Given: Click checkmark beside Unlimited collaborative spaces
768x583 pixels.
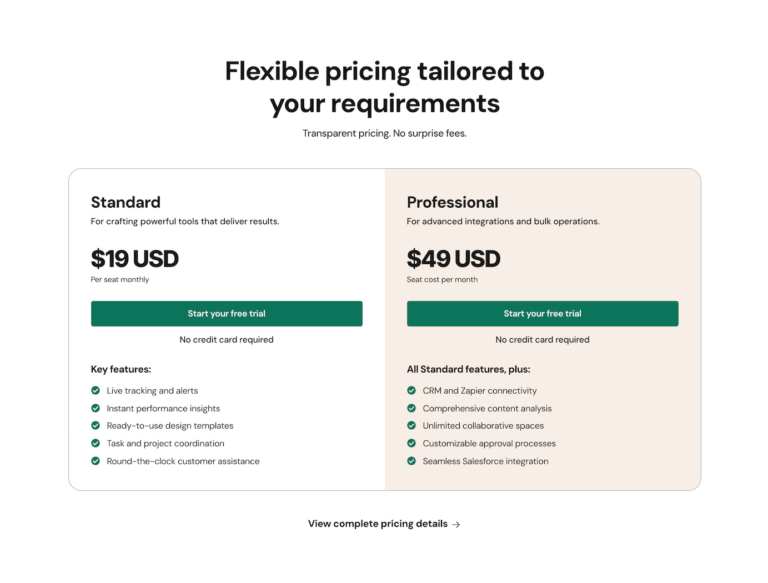Looking at the screenshot, I should (x=411, y=426).
